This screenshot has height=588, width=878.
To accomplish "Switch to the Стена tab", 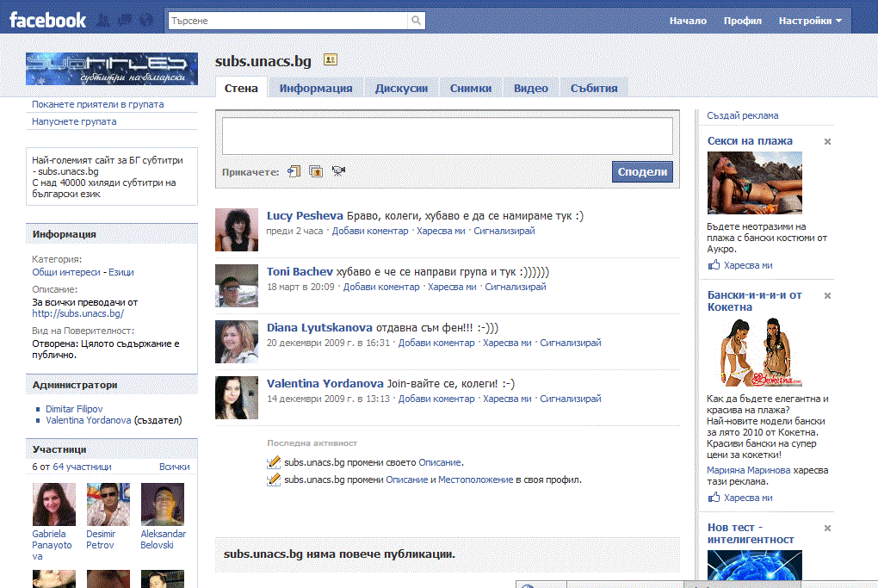I will (241, 88).
